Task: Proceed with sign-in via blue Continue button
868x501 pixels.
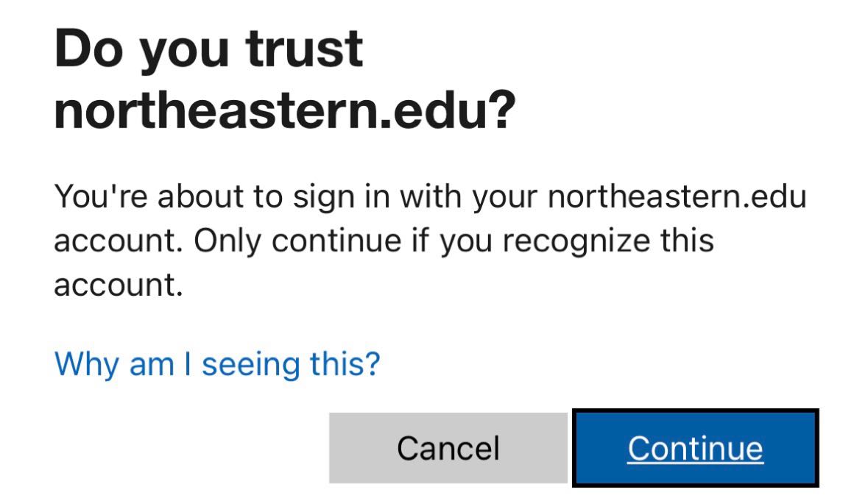Action: point(695,448)
